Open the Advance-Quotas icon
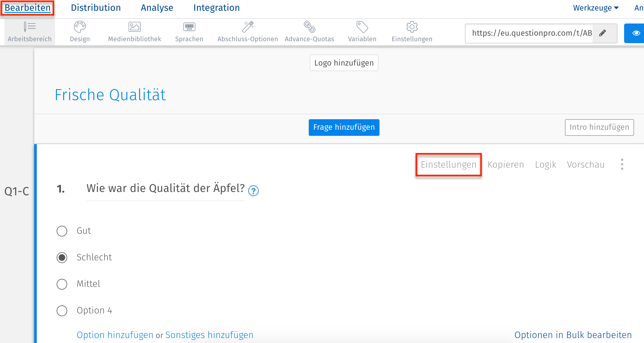 tap(309, 27)
